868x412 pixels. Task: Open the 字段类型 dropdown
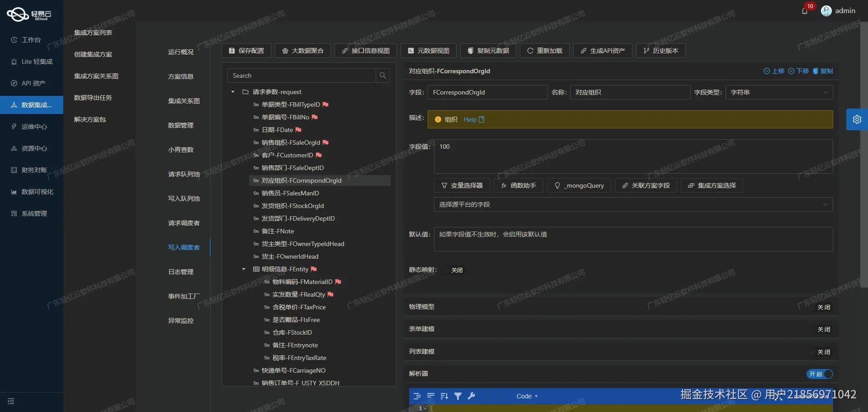pos(779,92)
